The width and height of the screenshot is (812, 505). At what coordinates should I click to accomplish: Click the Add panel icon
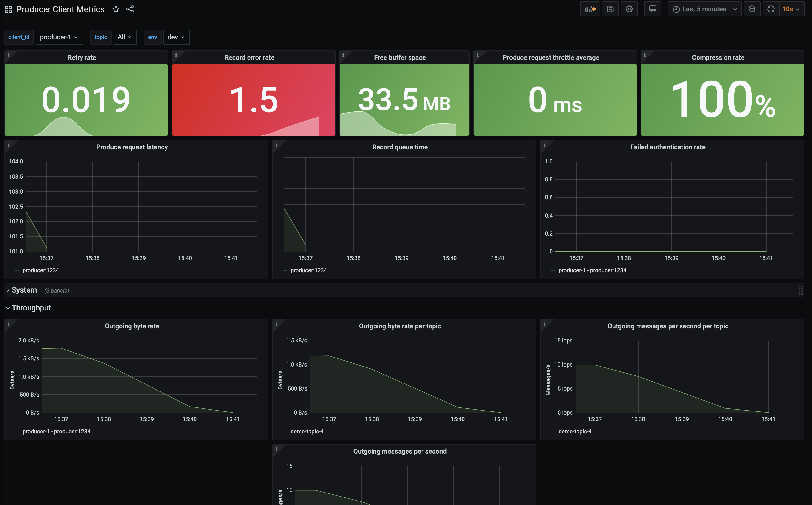click(x=590, y=9)
